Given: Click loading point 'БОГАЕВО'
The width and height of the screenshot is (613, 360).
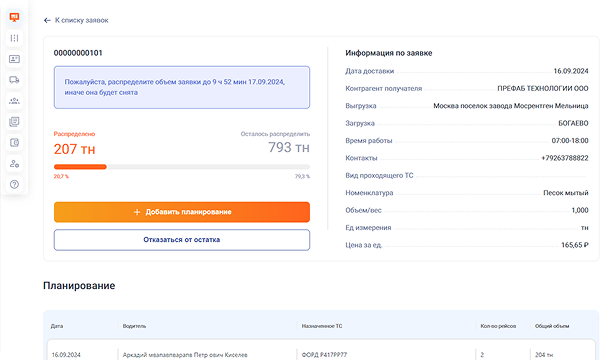Looking at the screenshot, I should tap(573, 124).
